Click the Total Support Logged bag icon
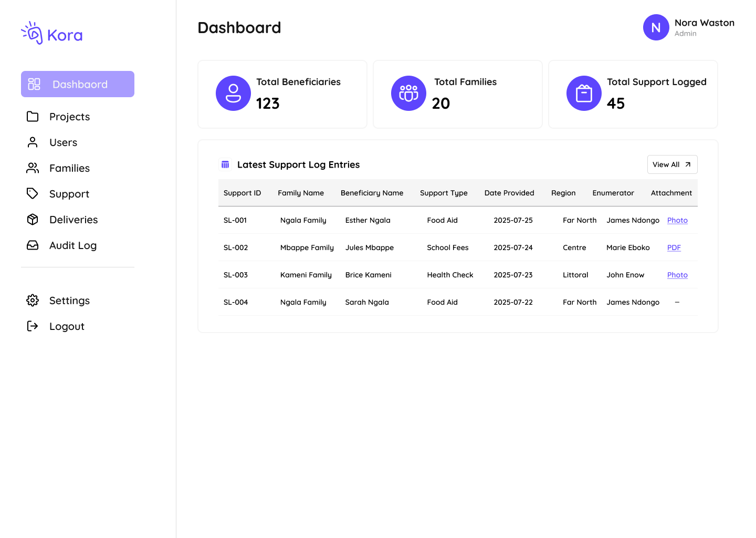This screenshot has height=538, width=756. [x=584, y=93]
